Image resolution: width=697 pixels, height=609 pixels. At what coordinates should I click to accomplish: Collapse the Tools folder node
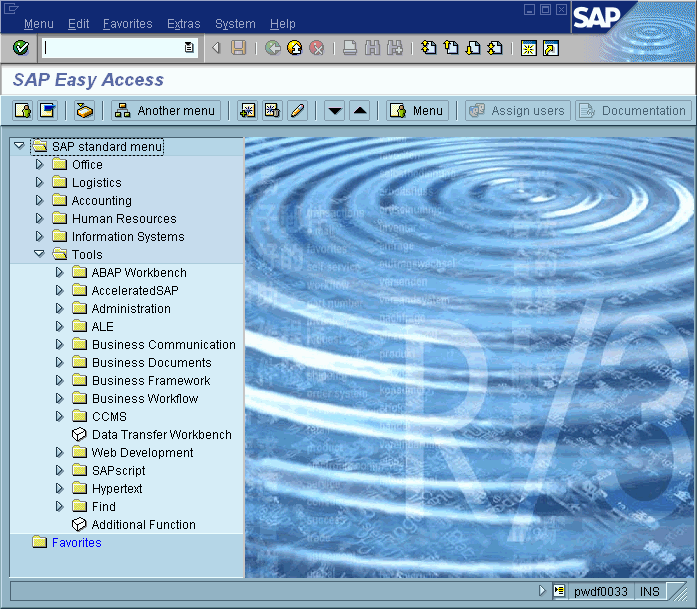pos(40,255)
